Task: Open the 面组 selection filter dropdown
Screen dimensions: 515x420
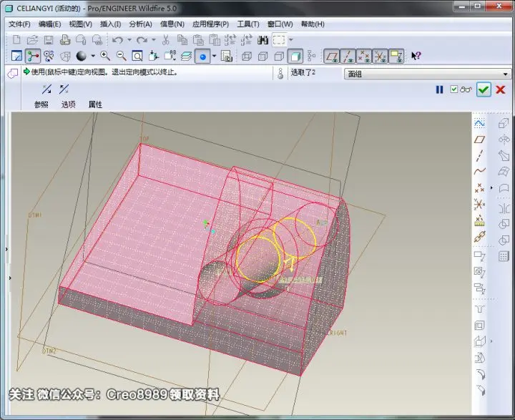Action: (428, 74)
